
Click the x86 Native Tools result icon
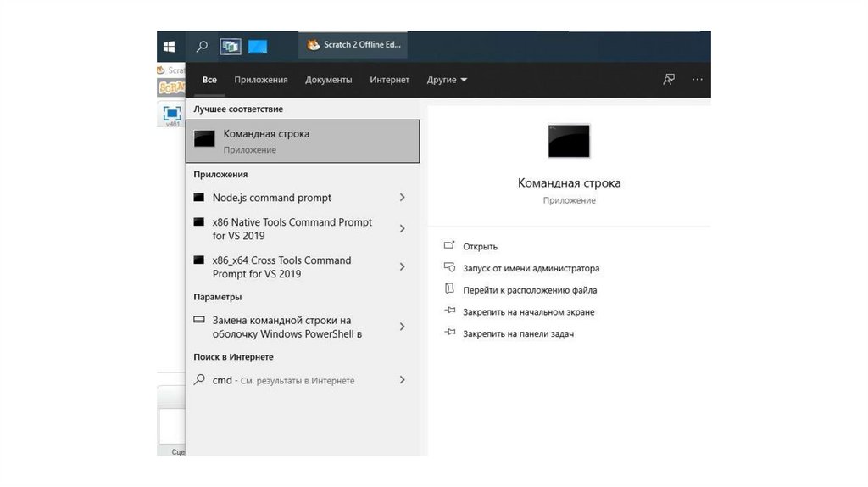point(198,221)
